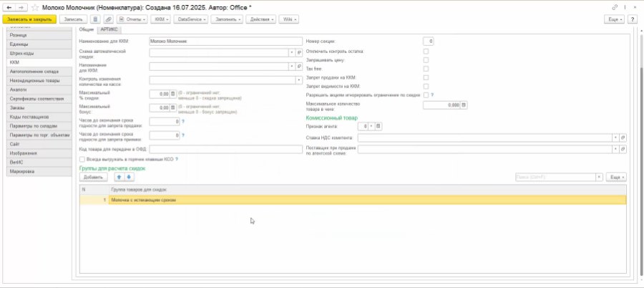Open dropdown arrow of Схема автоматической скидки
644x288 pixels.
[x=292, y=53]
